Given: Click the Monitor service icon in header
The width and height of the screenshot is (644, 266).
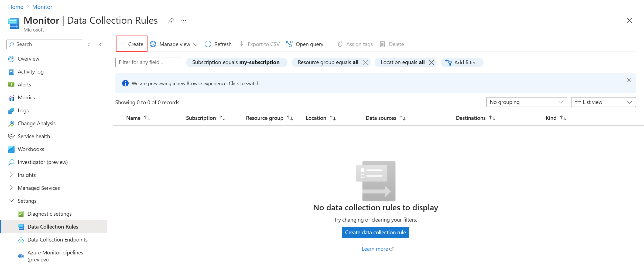Looking at the screenshot, I should (x=14, y=24).
